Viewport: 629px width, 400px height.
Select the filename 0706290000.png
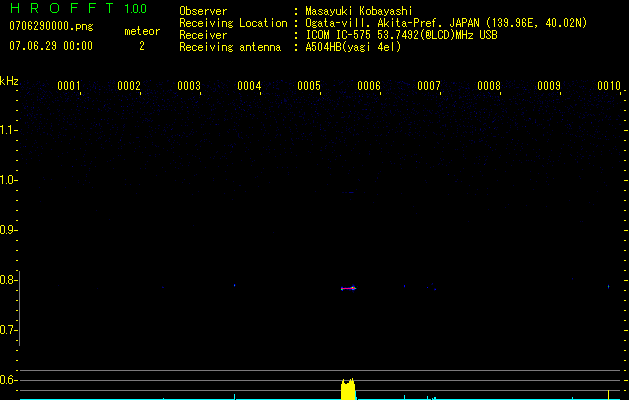51,27
